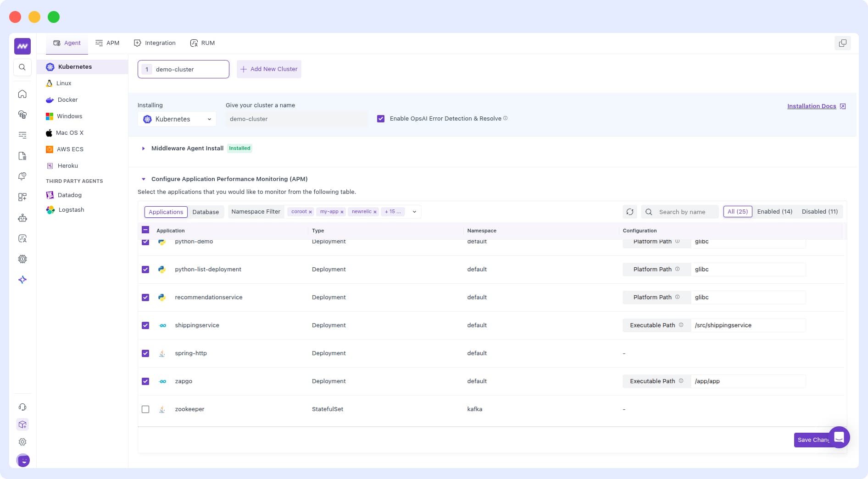Screen dimensions: 868x479
Task: Click the Add New Cluster button
Action: click(269, 69)
